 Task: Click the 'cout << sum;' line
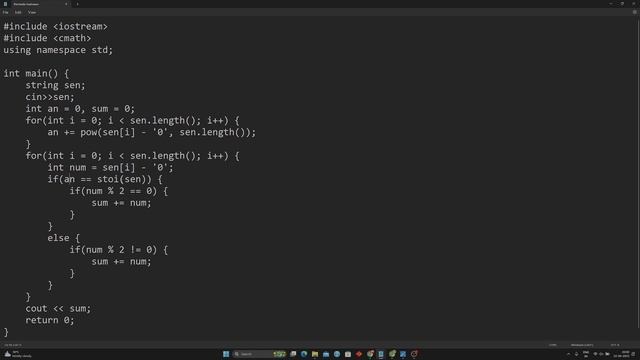coord(58,309)
